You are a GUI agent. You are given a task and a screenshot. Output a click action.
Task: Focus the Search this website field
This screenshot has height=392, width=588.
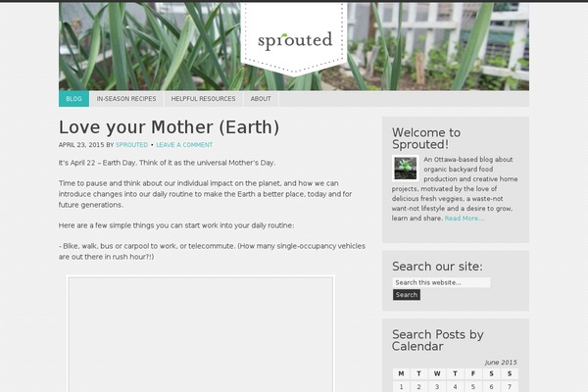click(x=441, y=282)
